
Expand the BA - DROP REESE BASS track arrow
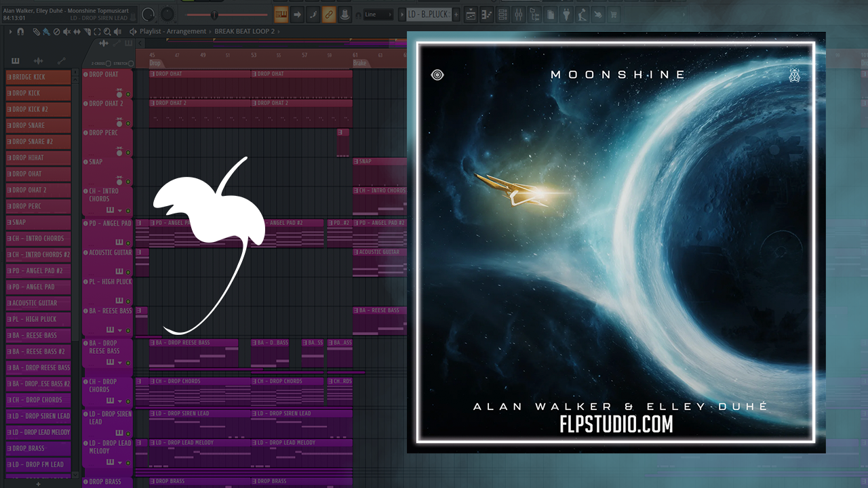click(x=120, y=363)
